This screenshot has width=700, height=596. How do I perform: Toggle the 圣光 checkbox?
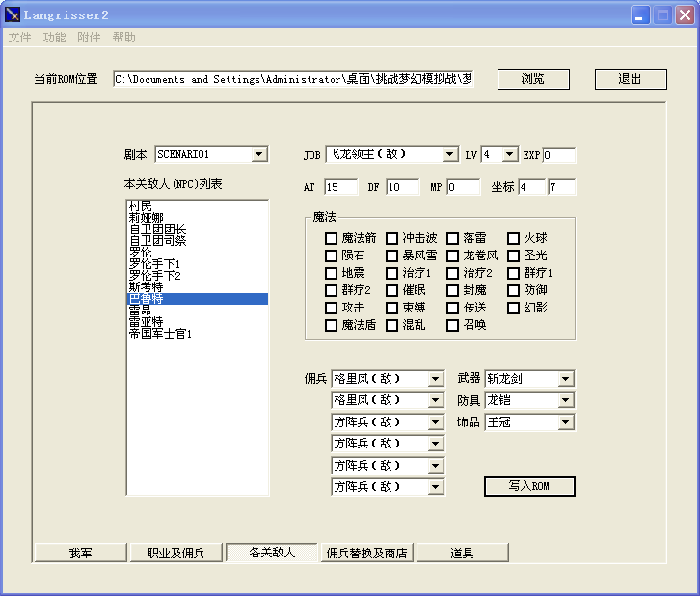click(x=513, y=256)
